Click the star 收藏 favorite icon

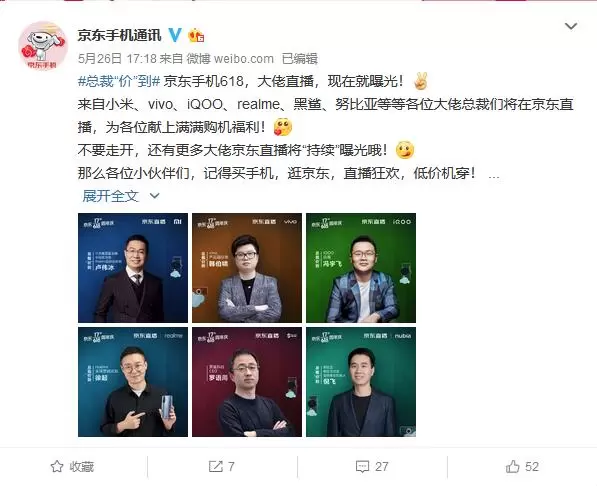(57, 466)
